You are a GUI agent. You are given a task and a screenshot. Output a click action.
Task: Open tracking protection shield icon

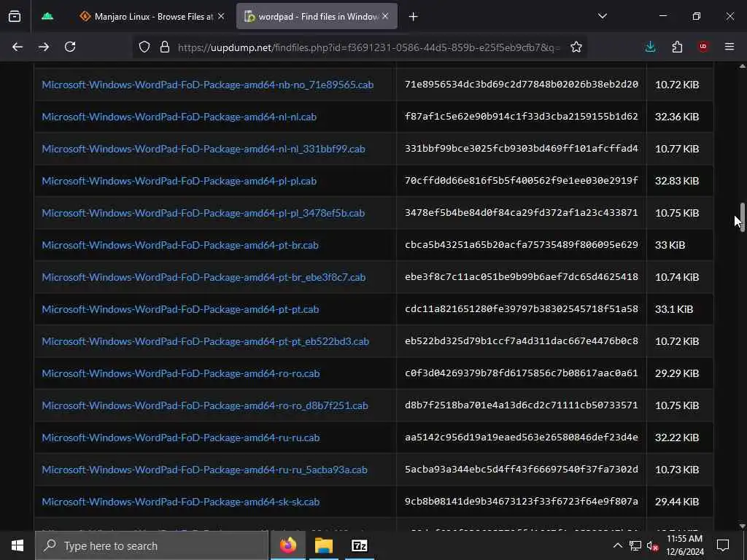(144, 47)
